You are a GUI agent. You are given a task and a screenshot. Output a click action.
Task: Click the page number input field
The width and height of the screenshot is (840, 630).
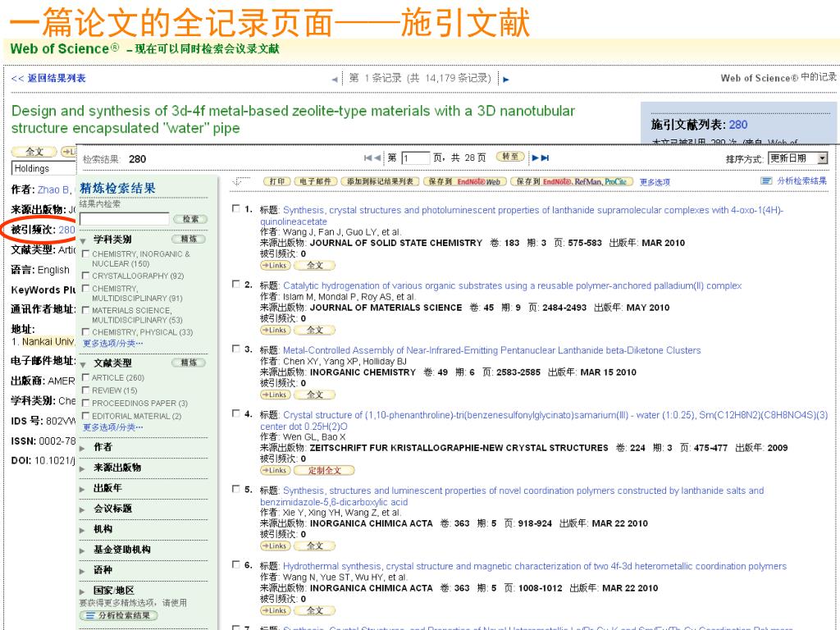[x=415, y=158]
